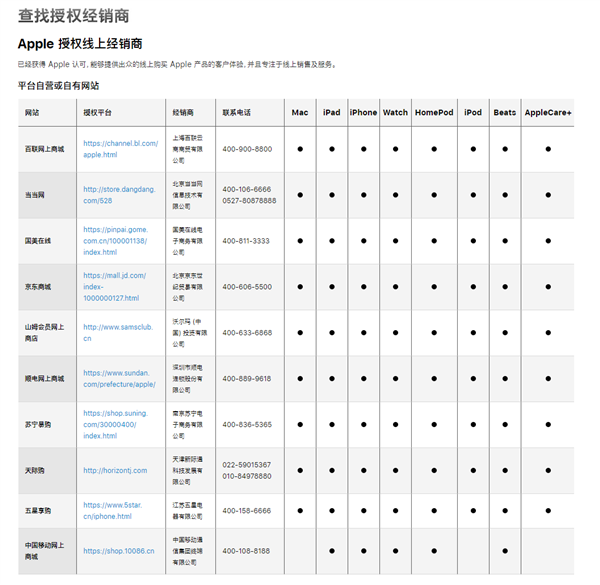Click the shop.10086.cn link
This screenshot has width=600, height=585.
[118, 550]
